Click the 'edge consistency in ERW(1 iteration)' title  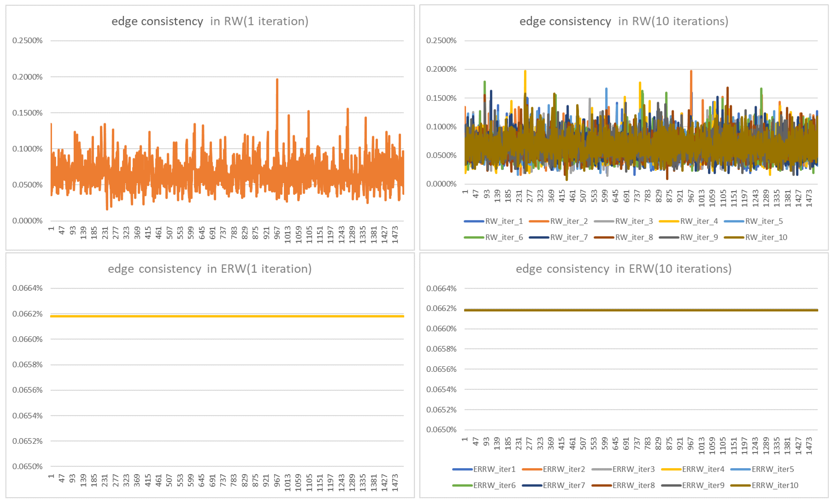210,269
